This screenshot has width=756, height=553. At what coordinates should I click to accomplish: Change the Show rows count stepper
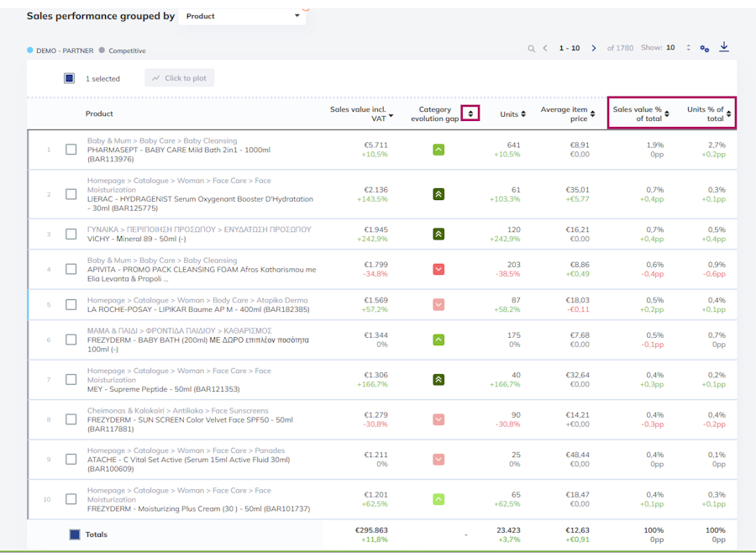click(x=688, y=48)
